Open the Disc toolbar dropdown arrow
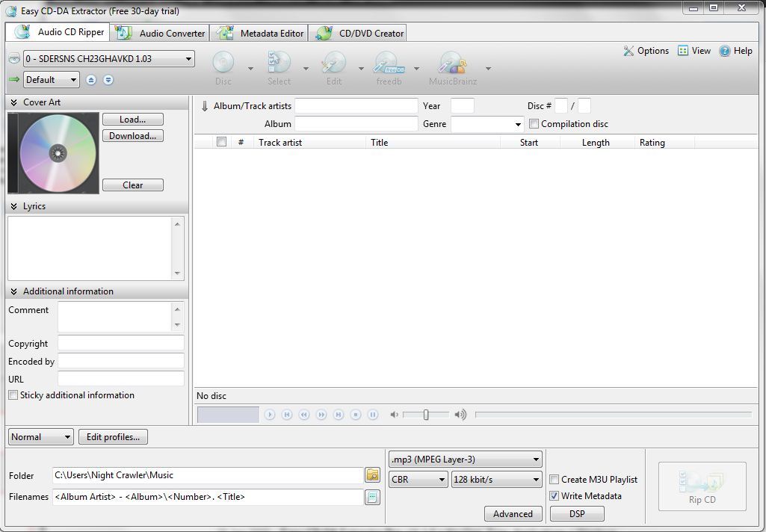Image resolution: width=766 pixels, height=532 pixels. coord(250,69)
